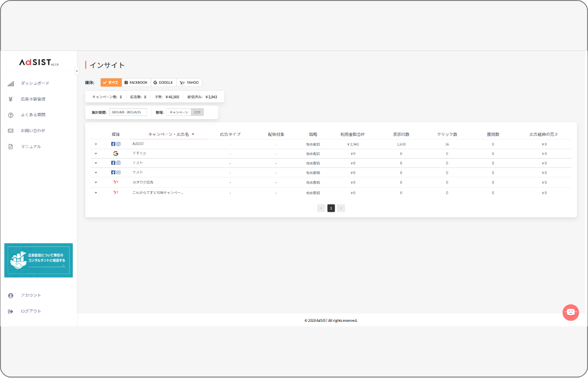The image size is (588, 378).
Task: Click the dashboard bar chart icon
Action: [10, 83]
